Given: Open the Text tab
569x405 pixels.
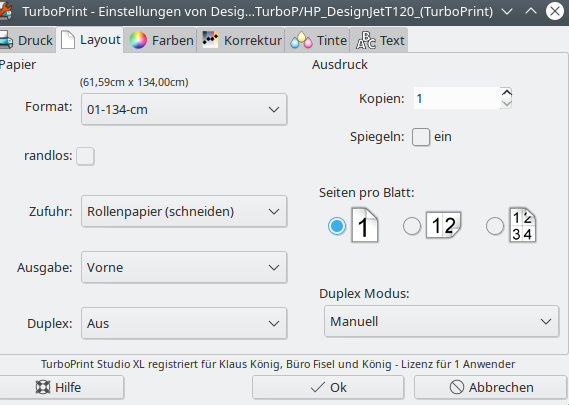Looking at the screenshot, I should pyautogui.click(x=379, y=40).
